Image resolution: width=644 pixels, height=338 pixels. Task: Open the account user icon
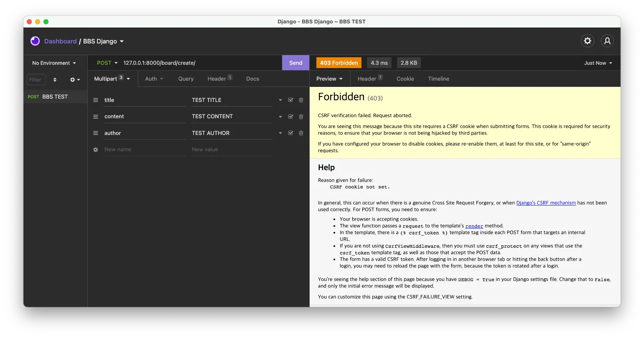[x=607, y=41]
